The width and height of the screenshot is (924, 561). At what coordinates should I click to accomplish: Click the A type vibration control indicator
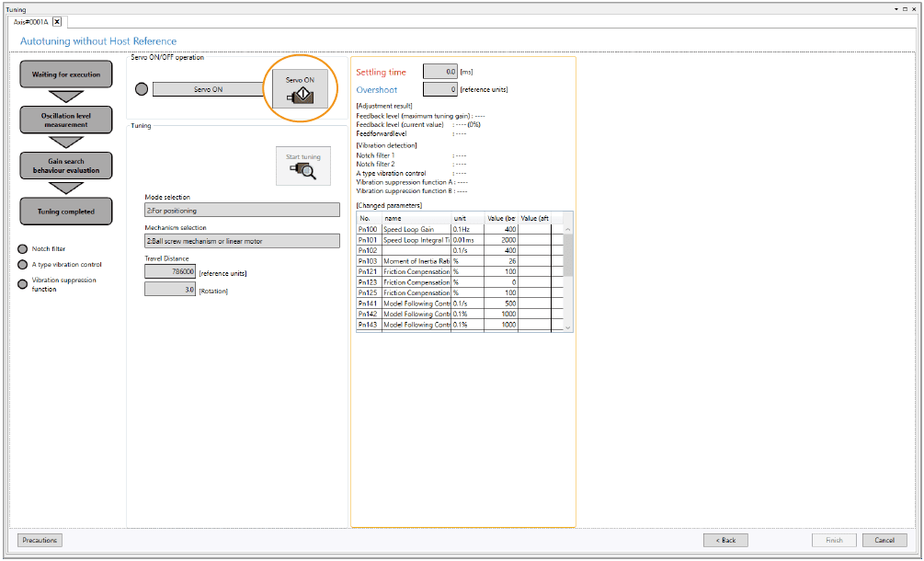click(x=22, y=265)
